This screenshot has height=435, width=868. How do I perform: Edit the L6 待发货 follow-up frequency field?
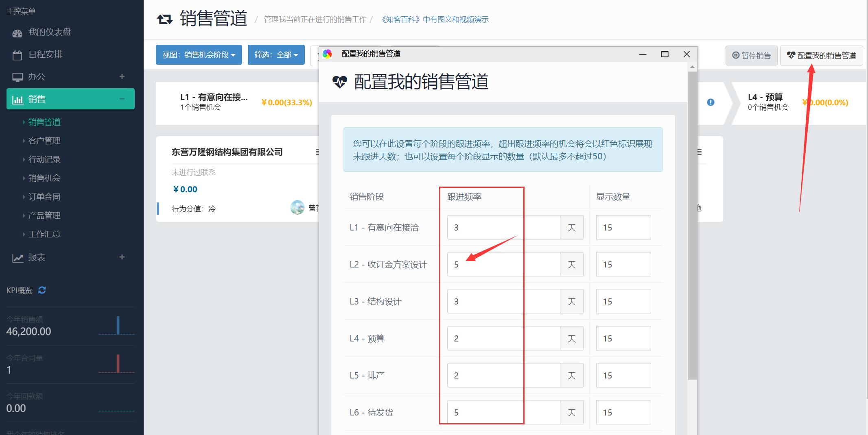tap(504, 412)
